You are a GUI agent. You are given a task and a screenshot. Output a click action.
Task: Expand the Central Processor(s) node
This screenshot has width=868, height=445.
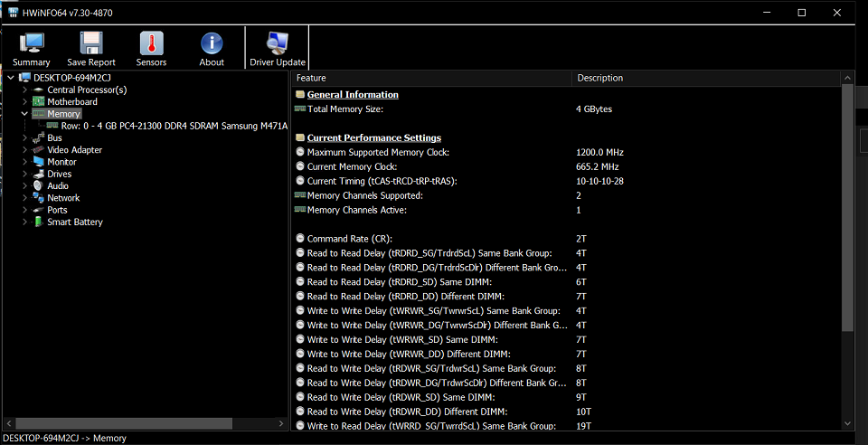(25, 90)
